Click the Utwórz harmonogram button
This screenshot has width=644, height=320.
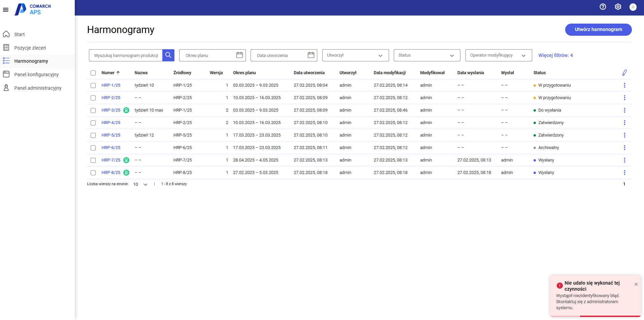click(x=598, y=29)
